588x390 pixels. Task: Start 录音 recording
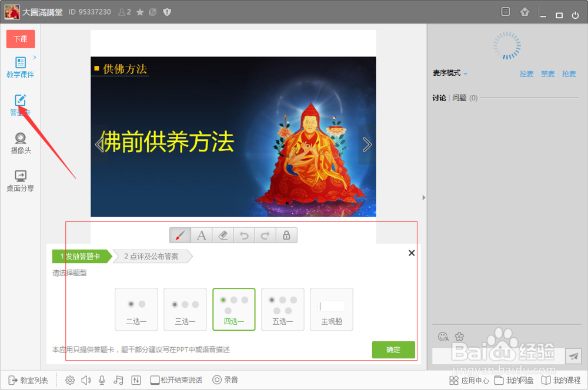[x=225, y=380]
